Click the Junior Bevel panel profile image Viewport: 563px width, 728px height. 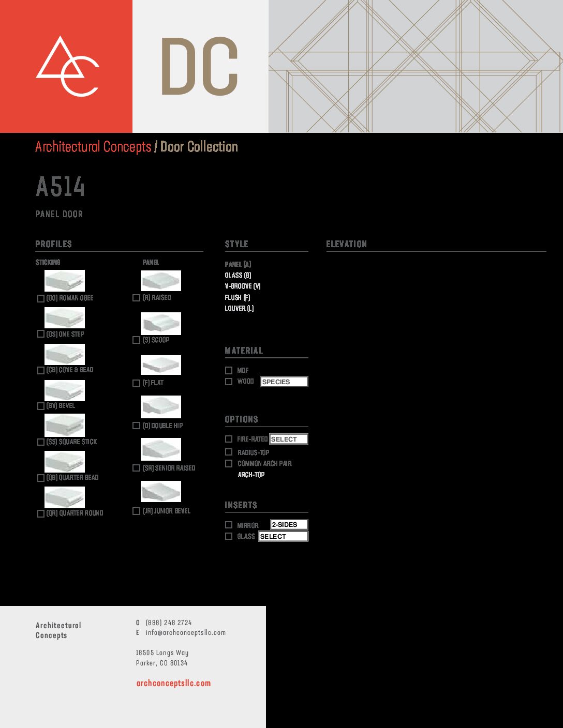point(161,491)
